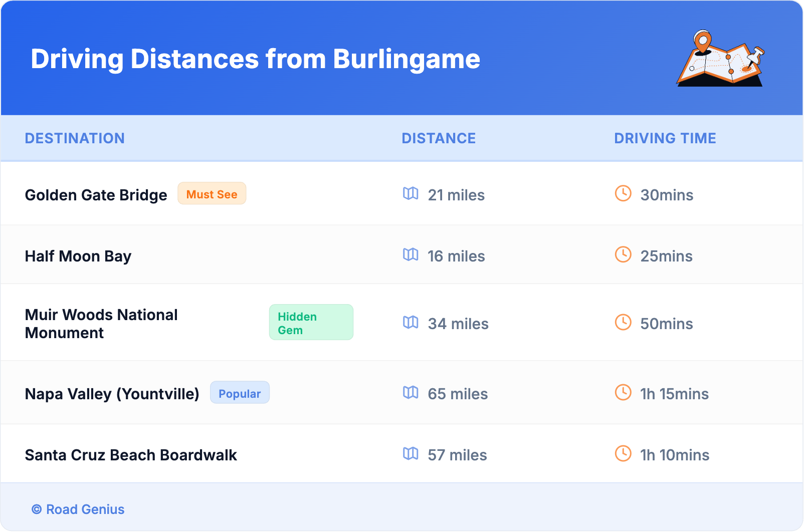
Task: Click the Must See badge
Action: click(x=212, y=194)
